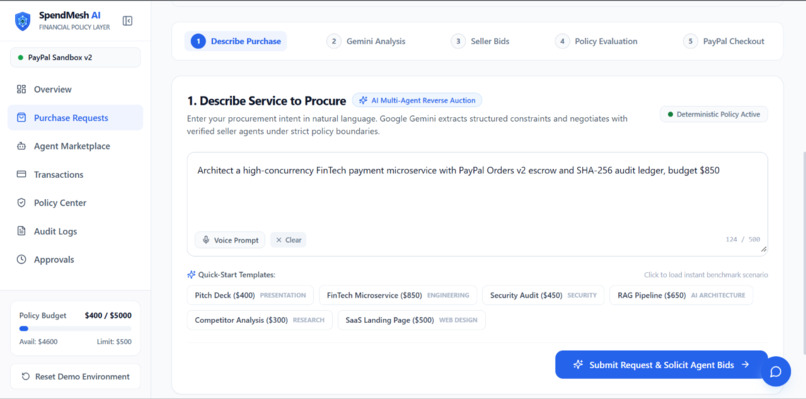The height and width of the screenshot is (399, 806).
Task: Click step number 3 circle
Action: point(458,41)
